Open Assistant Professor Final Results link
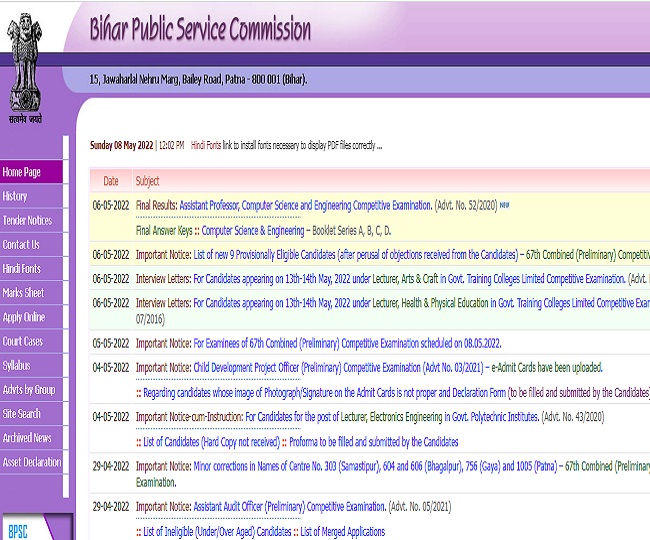 pyautogui.click(x=306, y=204)
